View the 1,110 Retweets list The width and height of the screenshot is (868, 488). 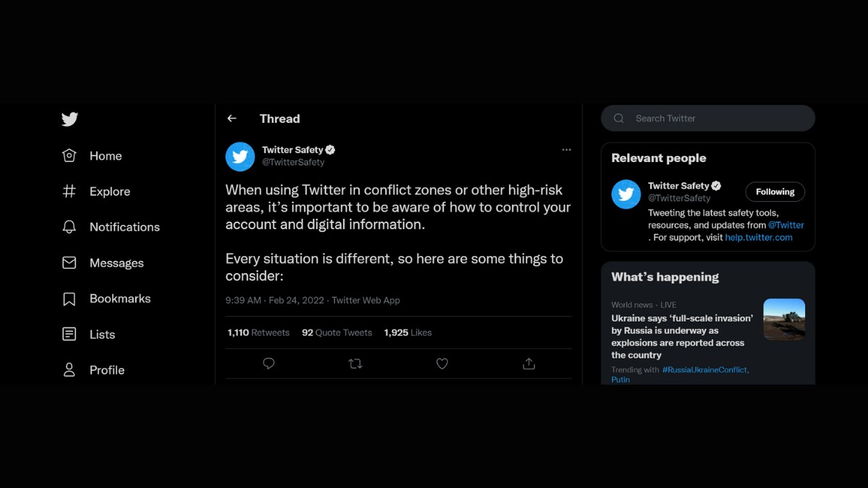[258, 333]
